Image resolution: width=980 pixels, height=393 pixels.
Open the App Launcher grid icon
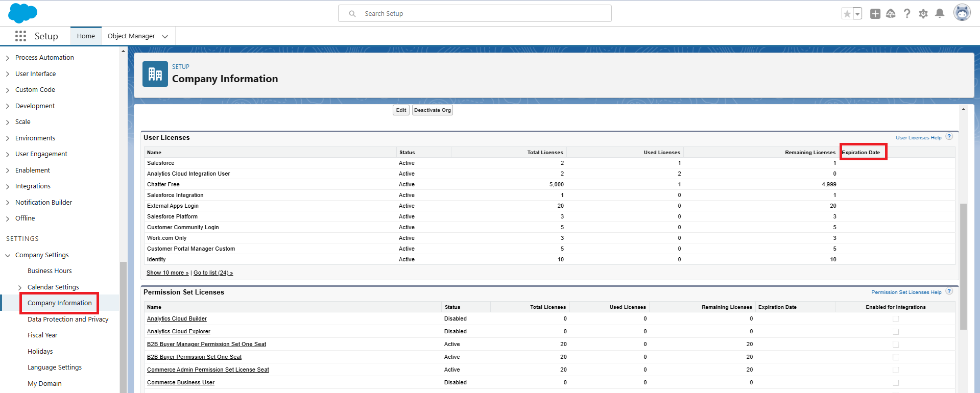click(20, 36)
